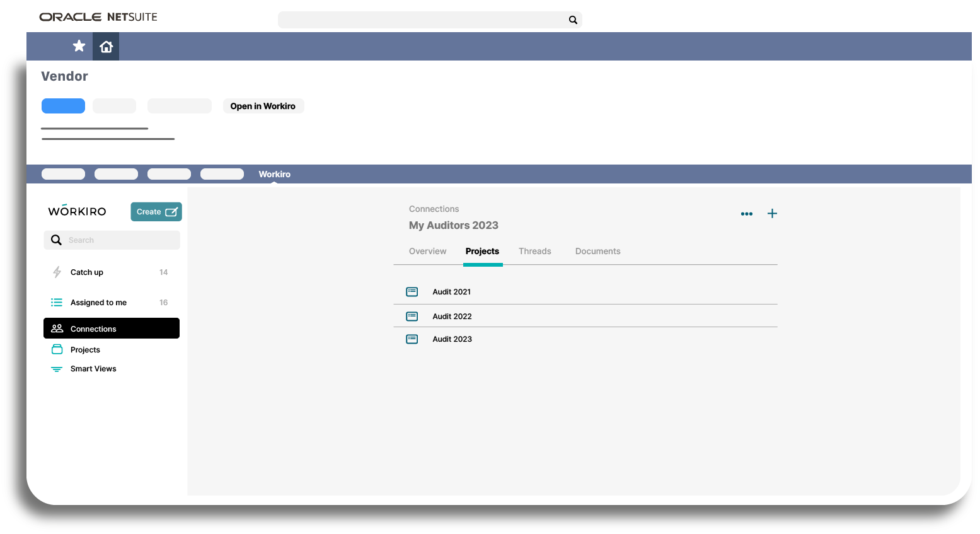
Task: Click the Projects briefcase icon in sidebar
Action: coord(57,349)
